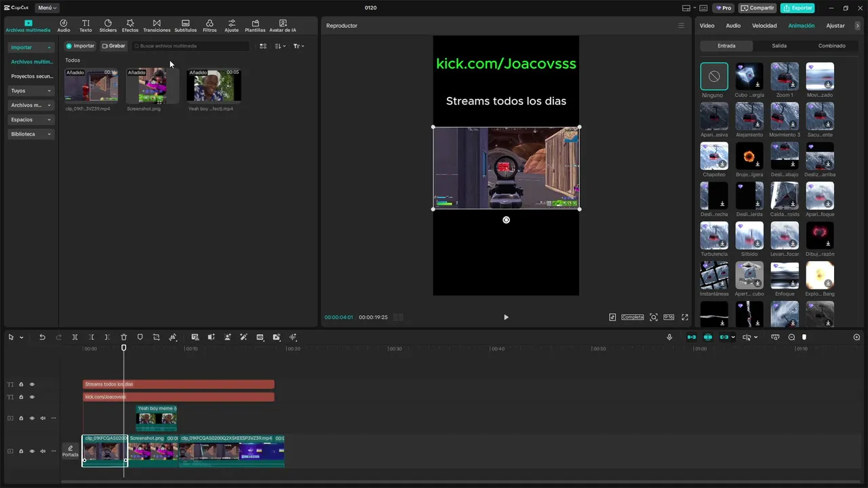
Task: Click the marker shield icon in timeline toolbar
Action: coord(140,337)
